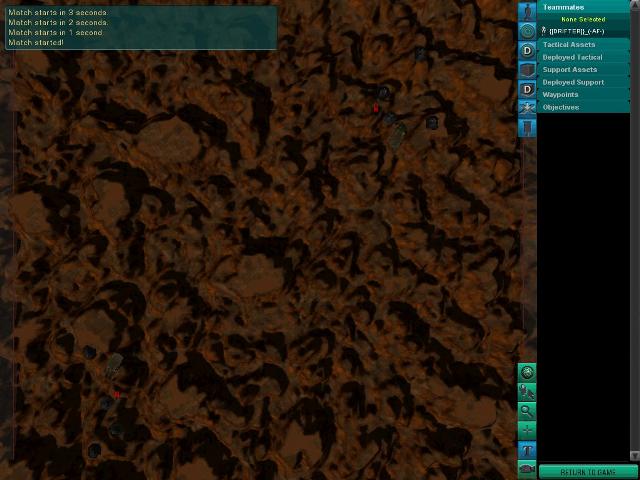
Task: Click the circular target icon in sidebar
Action: click(527, 31)
